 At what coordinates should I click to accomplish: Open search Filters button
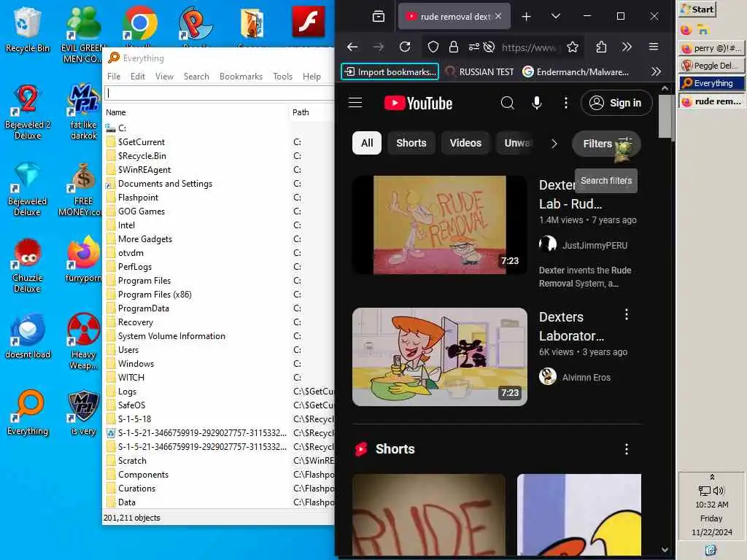pyautogui.click(x=606, y=144)
